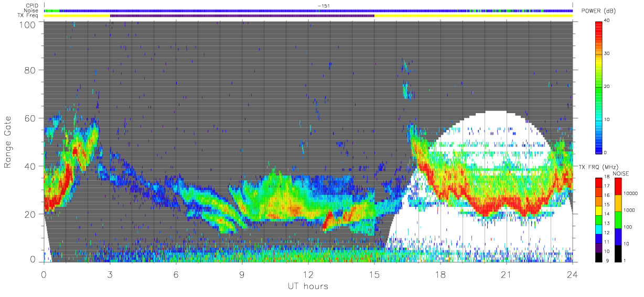Image resolution: width=644 pixels, height=297 pixels.
Task: Click the 17 tick on TX FRQ colorbar
Action: point(607,186)
